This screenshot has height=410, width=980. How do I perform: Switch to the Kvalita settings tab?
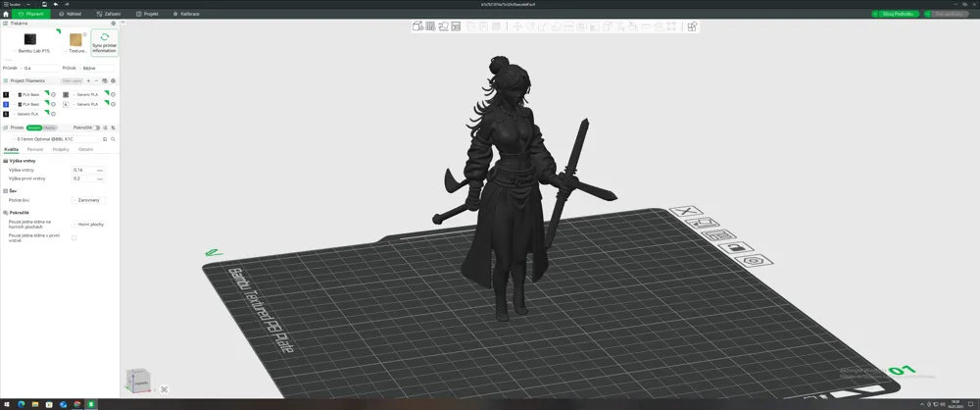11,150
